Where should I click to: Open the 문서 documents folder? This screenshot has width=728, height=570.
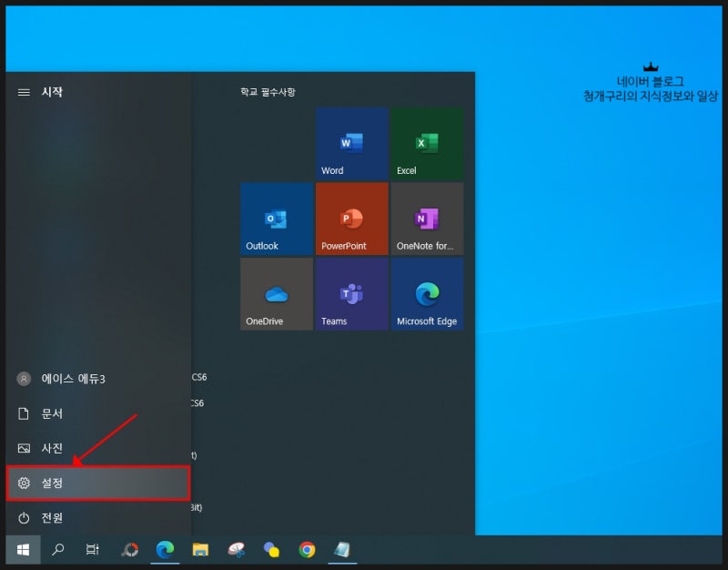pos(98,413)
